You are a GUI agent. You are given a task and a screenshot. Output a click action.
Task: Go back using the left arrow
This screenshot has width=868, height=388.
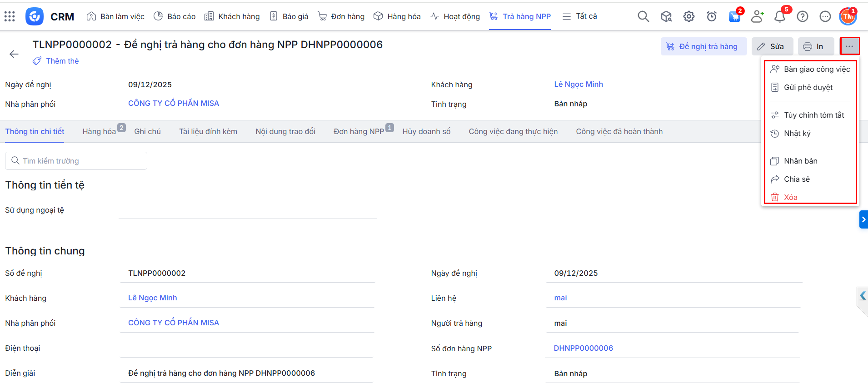14,54
